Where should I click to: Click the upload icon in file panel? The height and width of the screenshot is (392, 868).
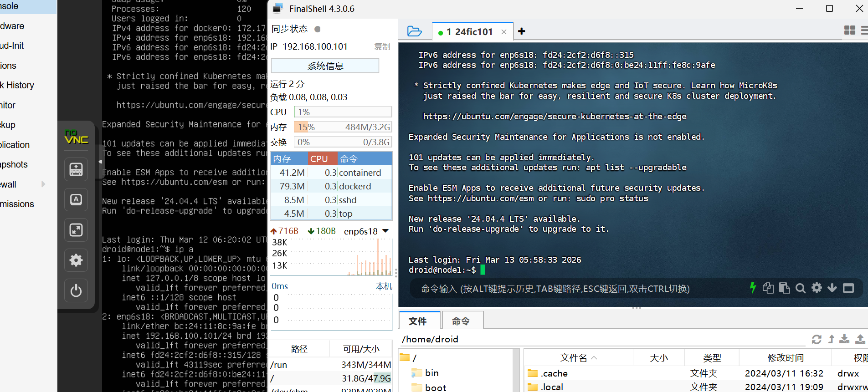point(860,339)
